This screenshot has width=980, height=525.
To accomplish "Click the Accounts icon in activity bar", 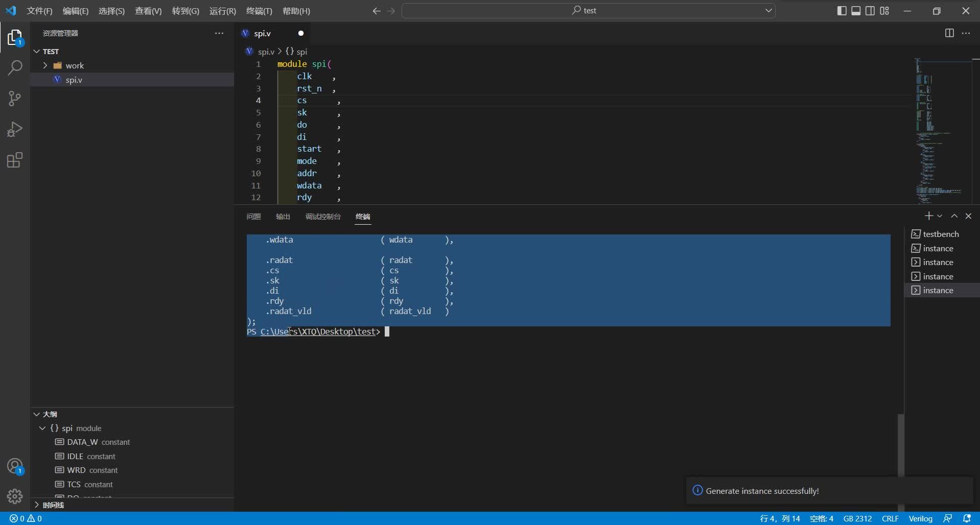I will coord(15,466).
